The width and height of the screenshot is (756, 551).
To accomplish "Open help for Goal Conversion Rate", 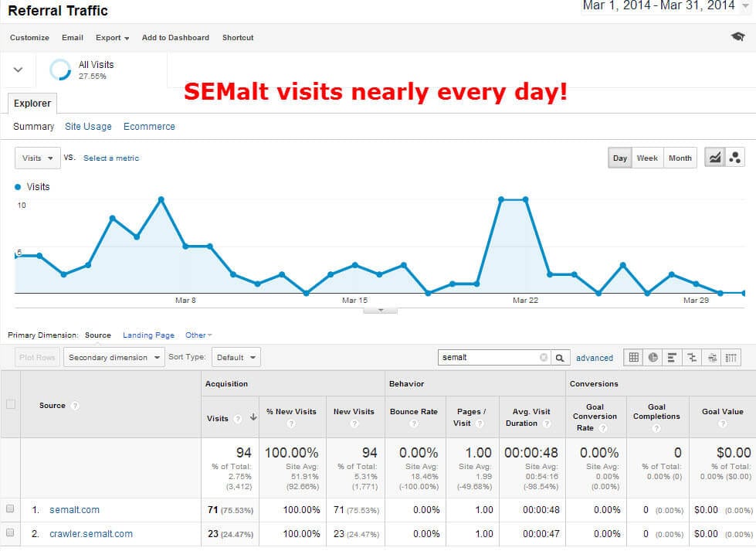I will 603,428.
